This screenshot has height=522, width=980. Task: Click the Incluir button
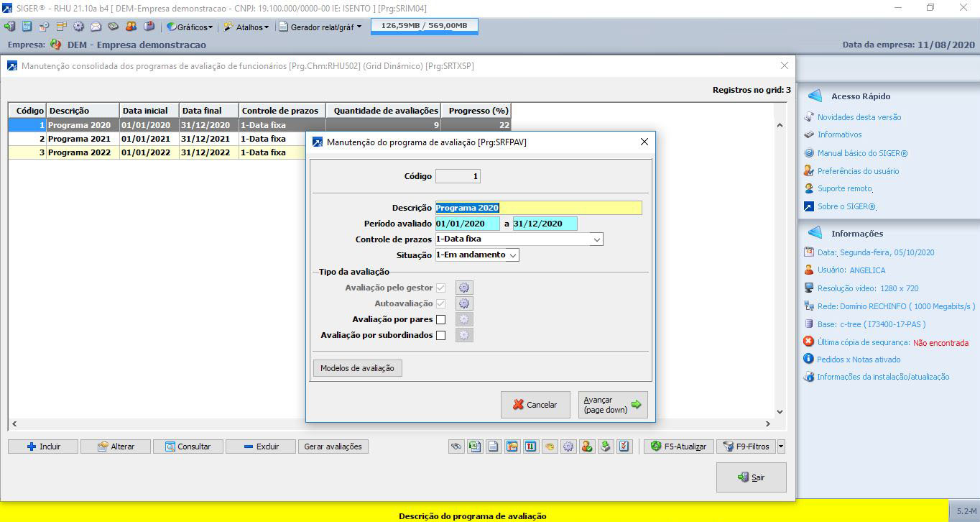point(43,447)
